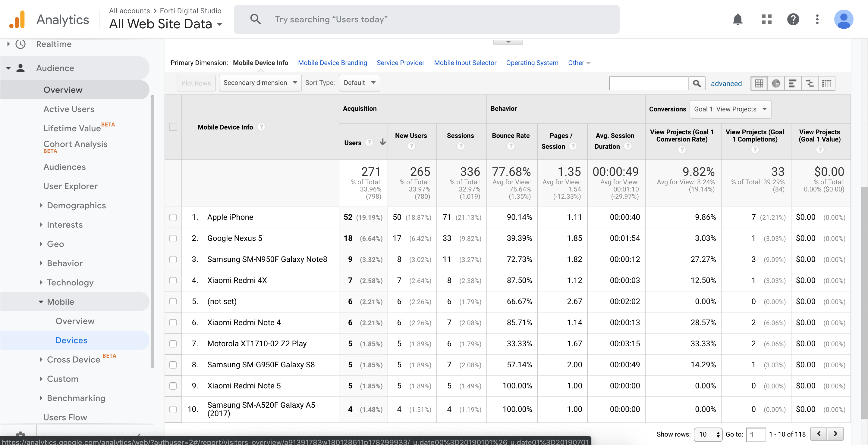Screen dimensions: 868x445
Task: Click help icon beside Avg. Session Duration
Action: [627, 146]
